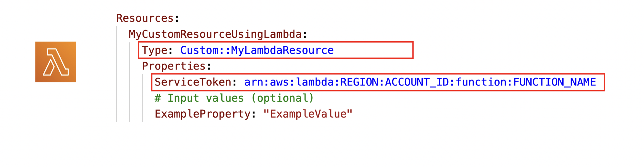This screenshot has width=644, height=167.
Task: Click the aws segment of the ARN
Action: [x=279, y=82]
